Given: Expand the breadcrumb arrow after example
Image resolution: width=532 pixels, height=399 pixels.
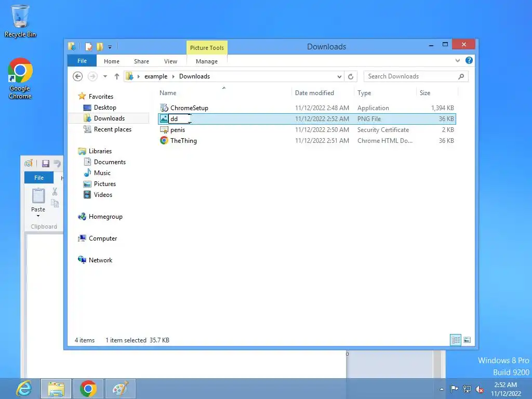Looking at the screenshot, I should (173, 76).
